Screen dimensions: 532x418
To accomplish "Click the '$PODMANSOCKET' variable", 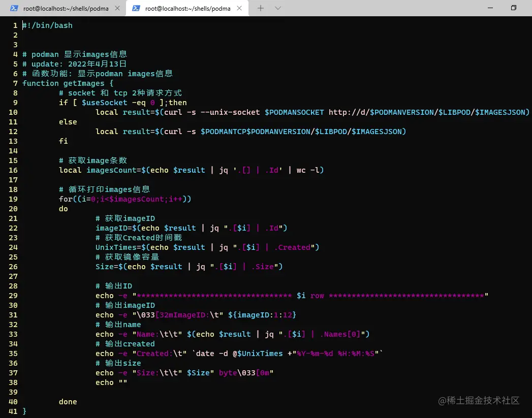I will tap(294, 112).
